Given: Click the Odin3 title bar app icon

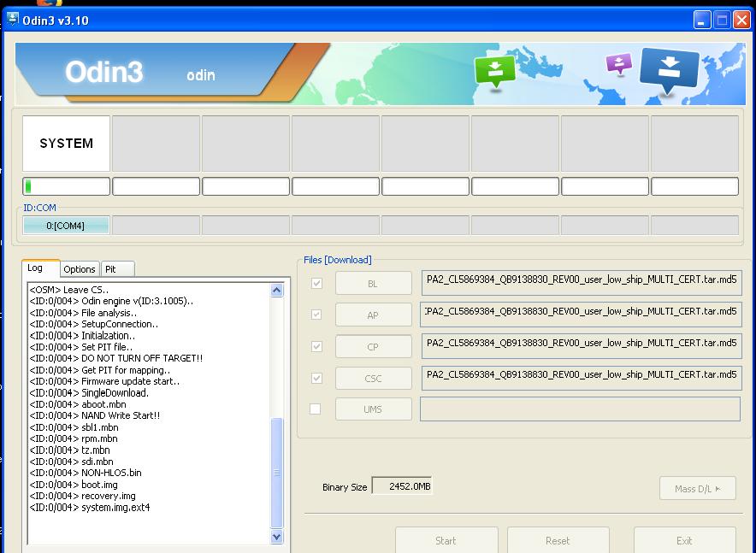Looking at the screenshot, I should pos(12,20).
